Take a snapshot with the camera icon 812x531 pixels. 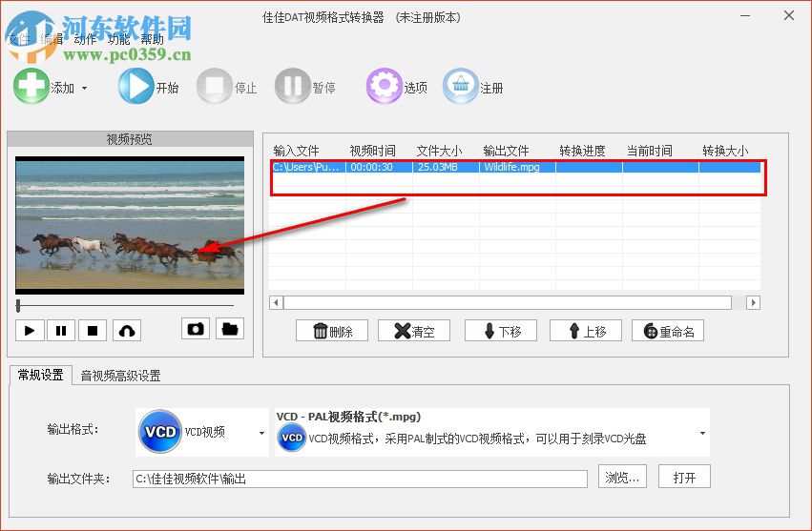196,329
